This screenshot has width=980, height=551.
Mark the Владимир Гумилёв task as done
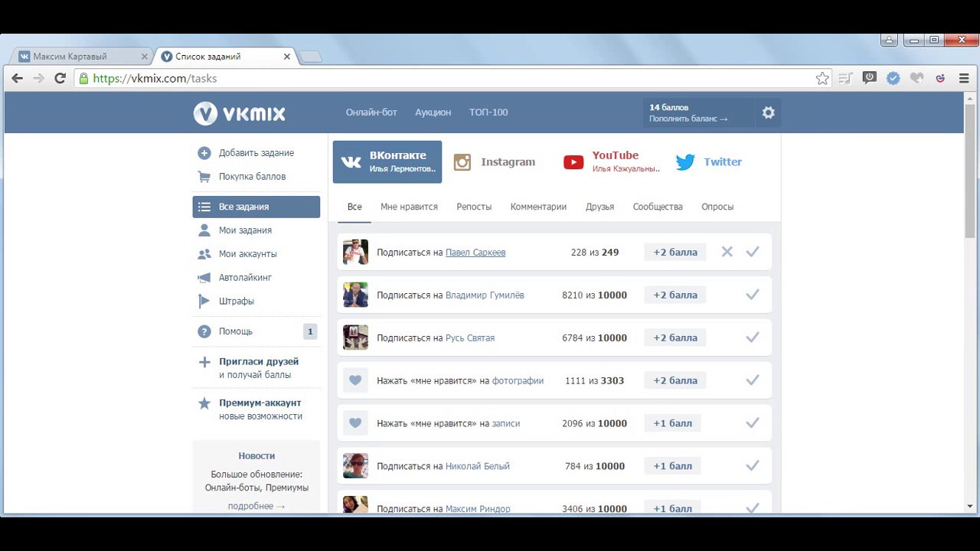pos(753,295)
